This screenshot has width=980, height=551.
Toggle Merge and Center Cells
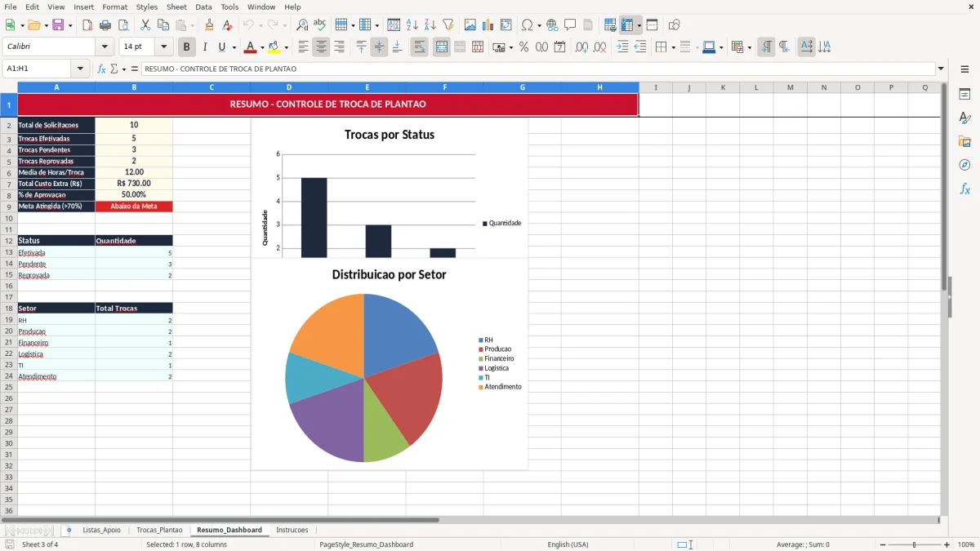point(442,47)
